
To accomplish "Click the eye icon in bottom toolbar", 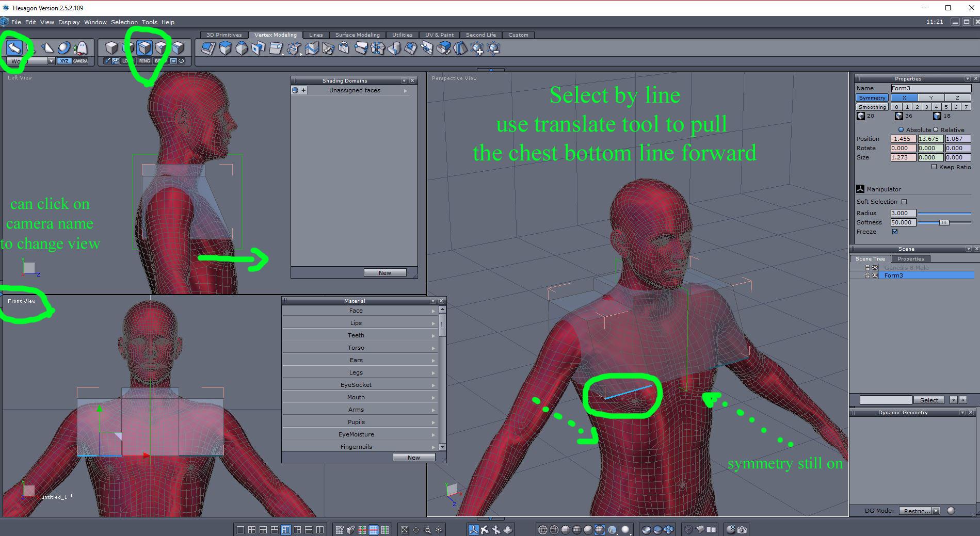I will (439, 530).
